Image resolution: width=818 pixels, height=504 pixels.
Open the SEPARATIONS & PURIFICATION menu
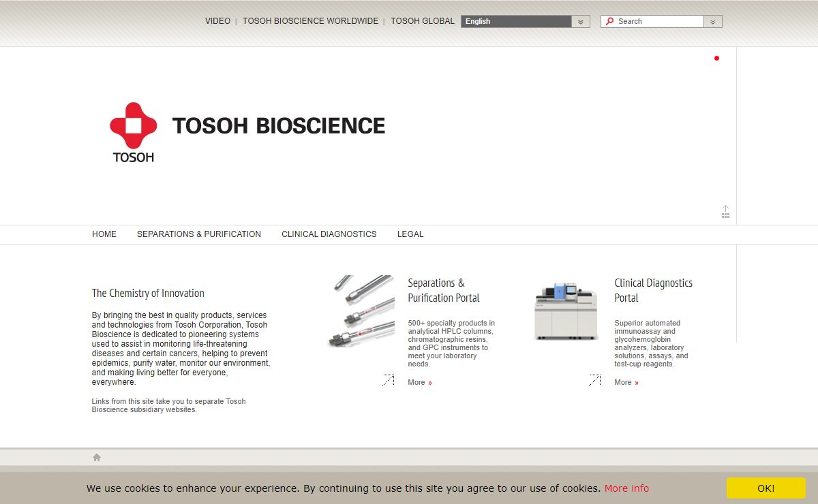coord(199,234)
